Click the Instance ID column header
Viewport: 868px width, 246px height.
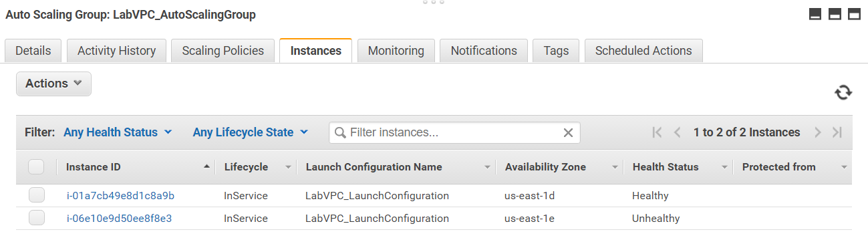pyautogui.click(x=93, y=167)
